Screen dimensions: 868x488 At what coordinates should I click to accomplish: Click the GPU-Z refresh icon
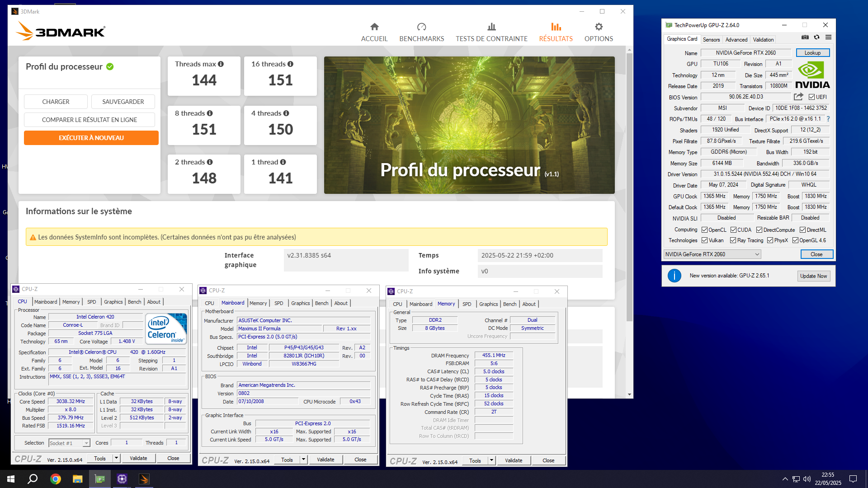pos(816,38)
